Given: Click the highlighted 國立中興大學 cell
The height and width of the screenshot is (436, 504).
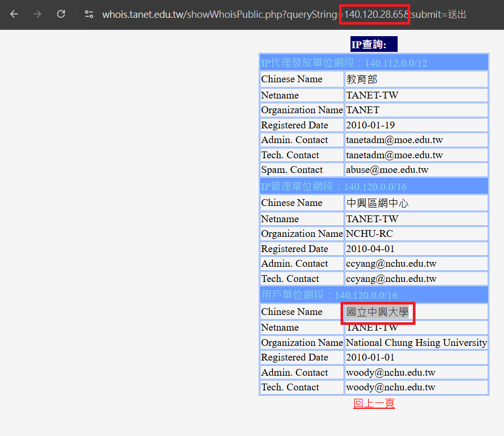Looking at the screenshot, I should (x=417, y=312).
